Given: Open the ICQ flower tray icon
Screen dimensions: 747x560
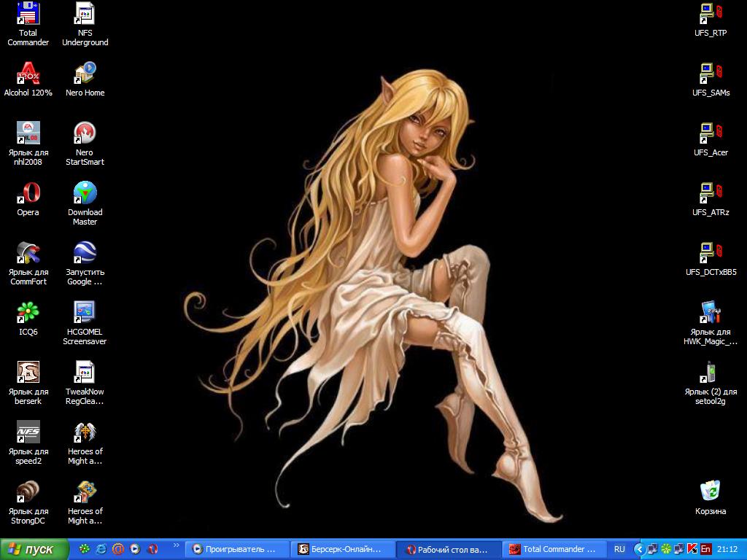Looking at the screenshot, I should click(666, 549).
